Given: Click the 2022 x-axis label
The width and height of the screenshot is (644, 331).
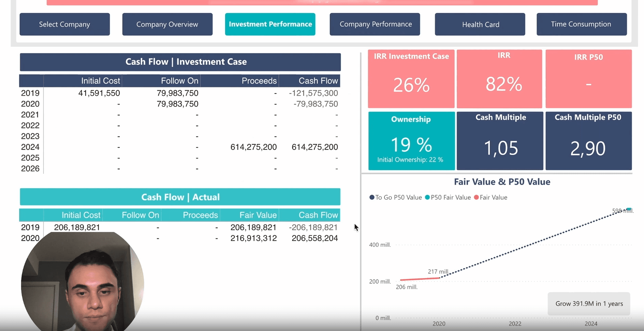Looking at the screenshot, I should coord(515,323).
